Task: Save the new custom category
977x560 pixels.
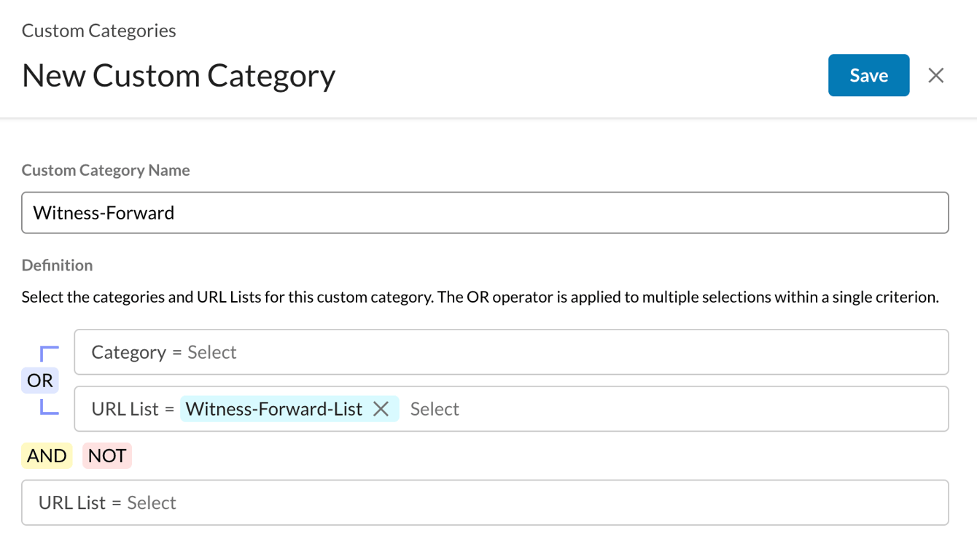Action: click(x=868, y=75)
